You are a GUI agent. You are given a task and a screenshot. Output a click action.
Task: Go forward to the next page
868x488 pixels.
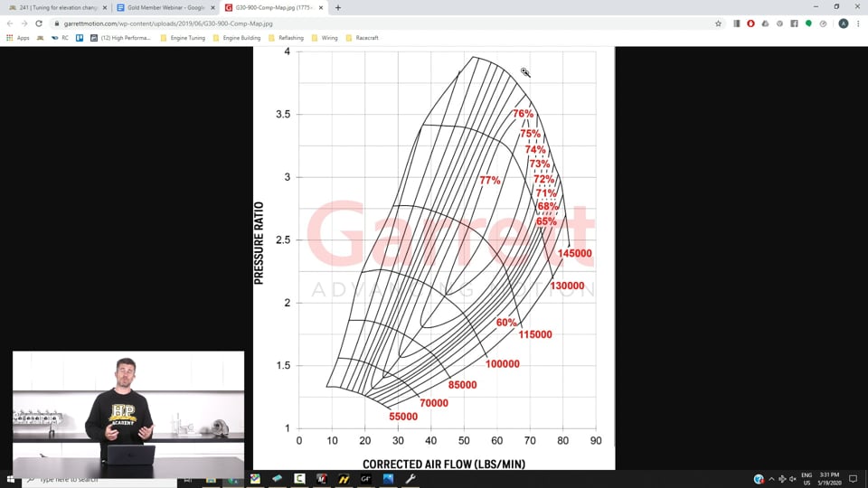(x=24, y=23)
